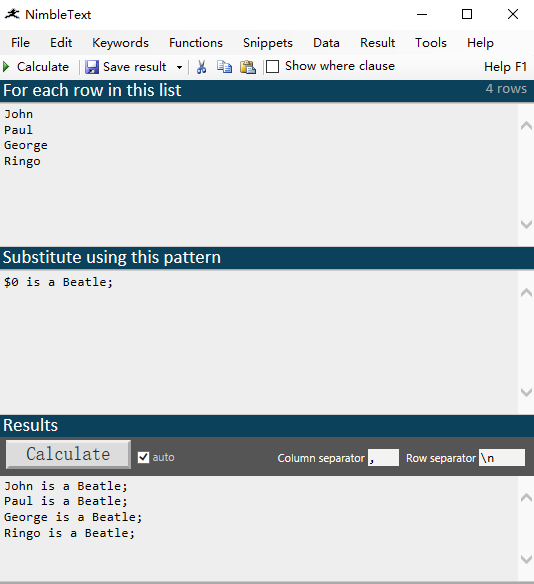
Task: Click the NimbleText app icon in title bar
Action: (x=12, y=14)
